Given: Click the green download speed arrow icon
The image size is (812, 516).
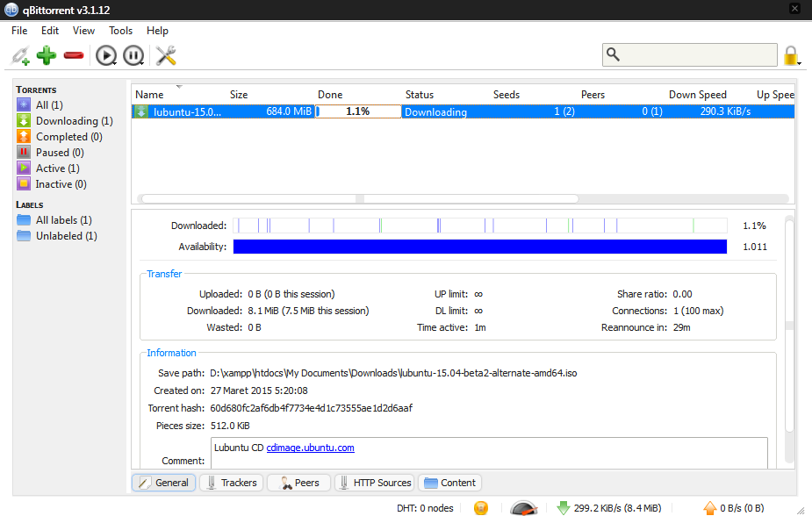Looking at the screenshot, I should pyautogui.click(x=563, y=508).
